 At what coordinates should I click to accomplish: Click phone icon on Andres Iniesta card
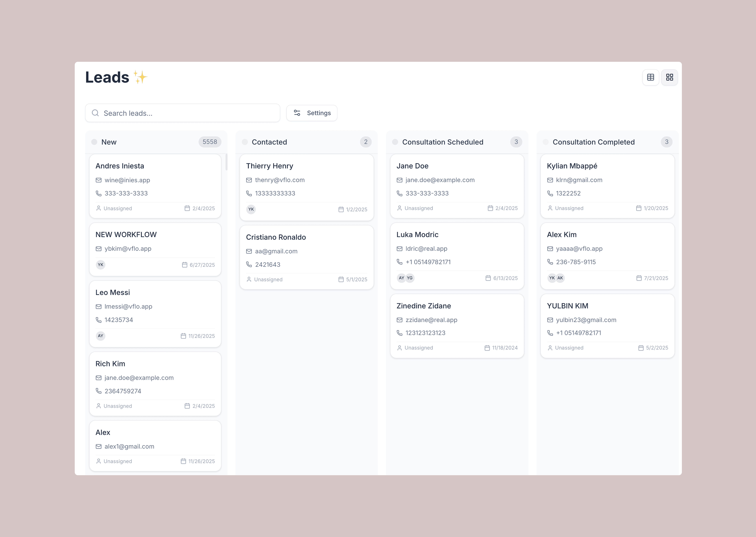(99, 193)
